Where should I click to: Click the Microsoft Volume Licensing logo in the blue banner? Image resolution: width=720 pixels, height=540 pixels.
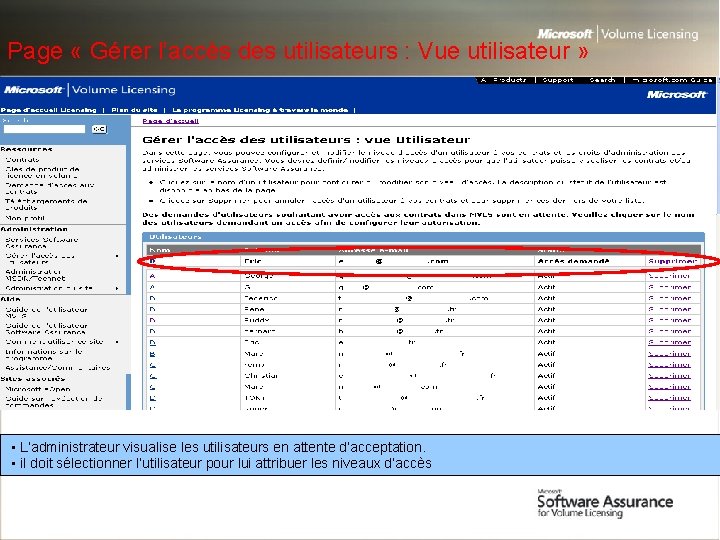pos(90,90)
